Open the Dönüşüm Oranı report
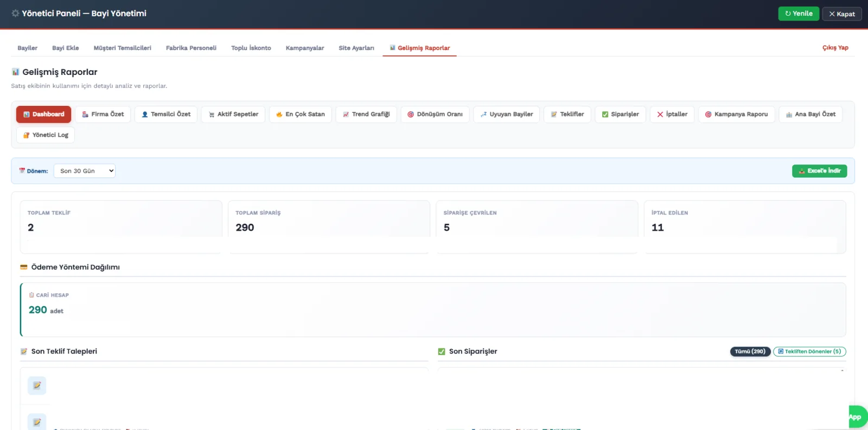The height and width of the screenshot is (430, 868). coord(435,114)
